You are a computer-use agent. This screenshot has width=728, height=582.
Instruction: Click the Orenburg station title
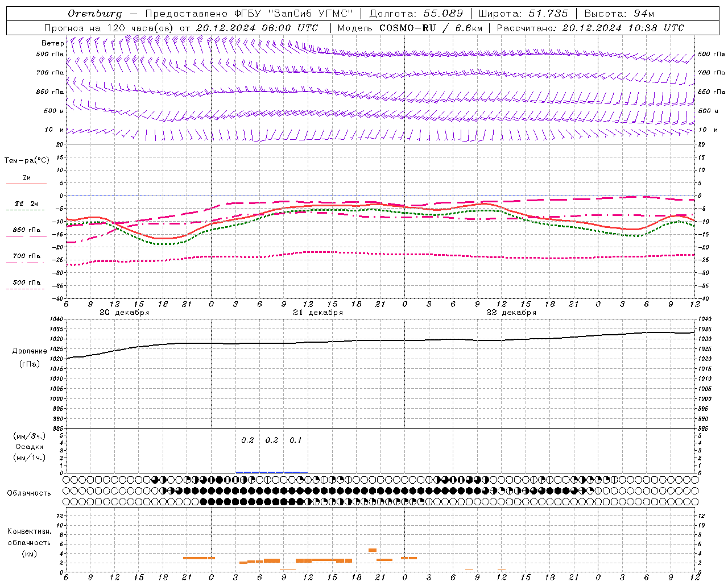[94, 14]
